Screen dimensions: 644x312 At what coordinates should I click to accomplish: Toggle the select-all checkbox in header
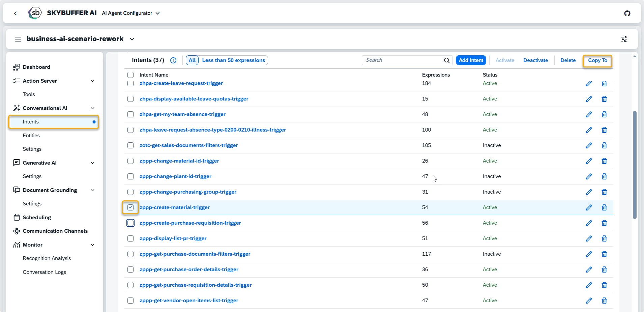(x=130, y=75)
